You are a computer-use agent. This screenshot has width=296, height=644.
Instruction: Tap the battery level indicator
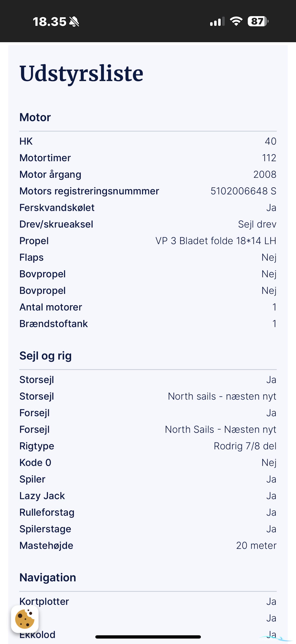coord(257,21)
